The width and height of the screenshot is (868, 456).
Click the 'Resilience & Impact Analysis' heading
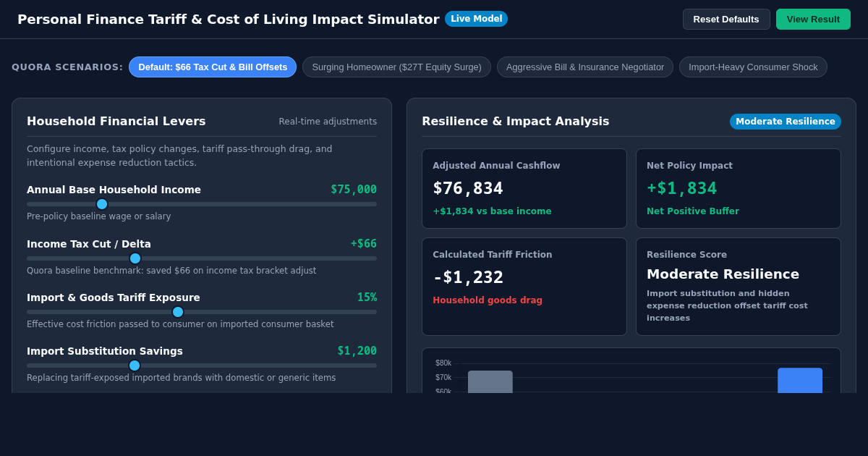516,122
